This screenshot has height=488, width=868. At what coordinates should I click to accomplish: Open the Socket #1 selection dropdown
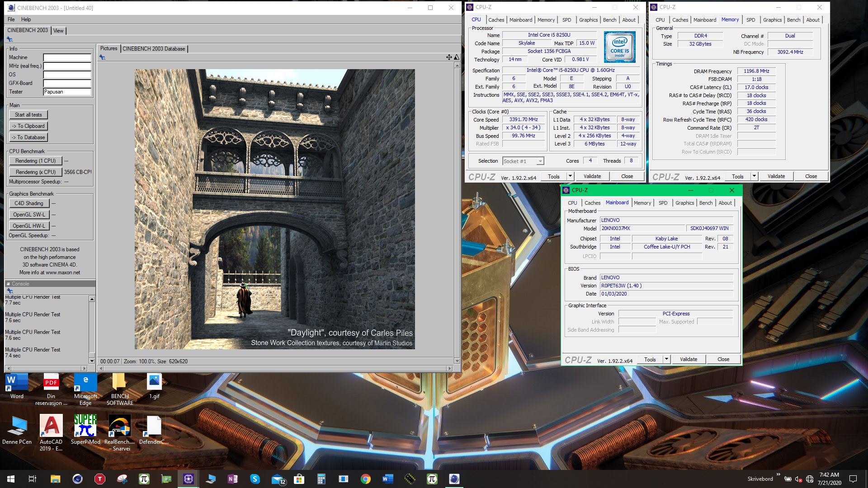tap(523, 161)
